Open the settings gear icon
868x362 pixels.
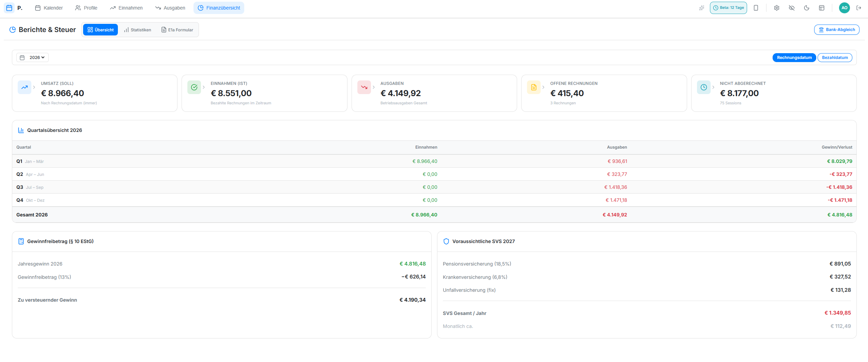click(777, 7)
